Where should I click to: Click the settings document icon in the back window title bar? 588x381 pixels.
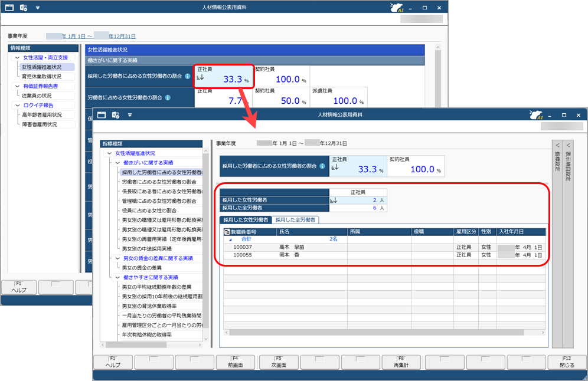point(23,8)
